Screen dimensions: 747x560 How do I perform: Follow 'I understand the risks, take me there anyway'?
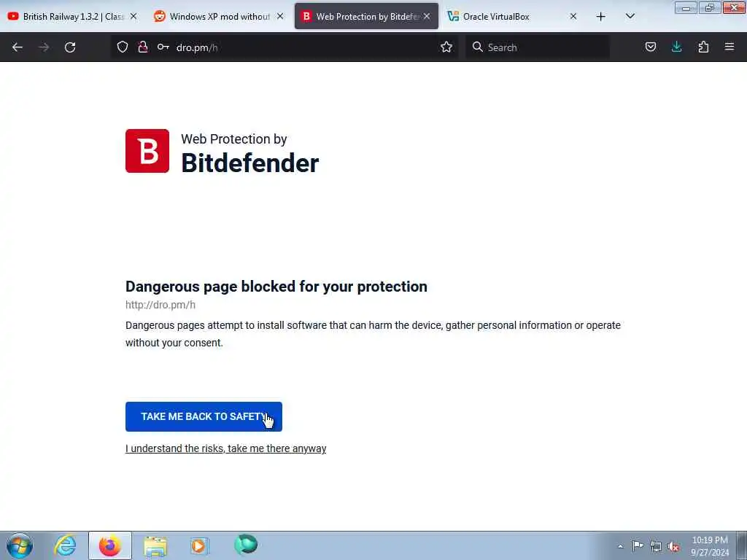pos(226,448)
